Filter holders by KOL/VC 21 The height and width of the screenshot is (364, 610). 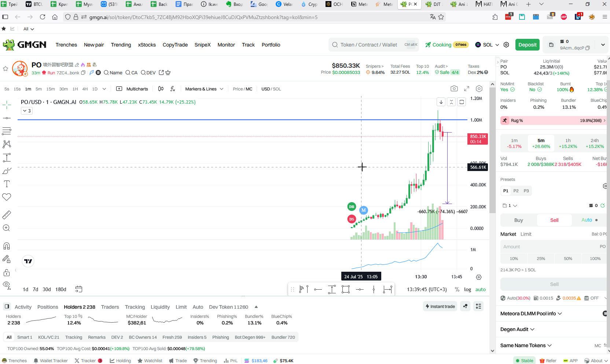pos(48,337)
